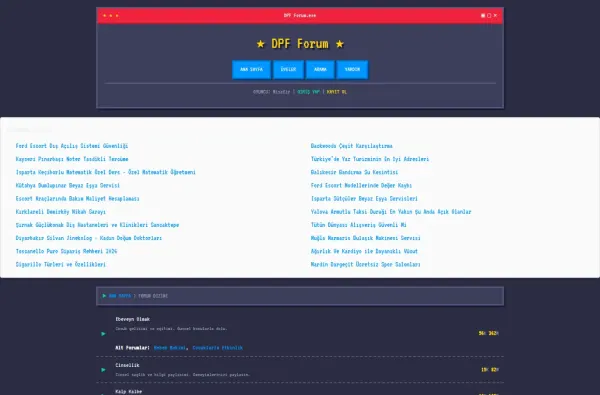Open the YARDIM navigation button
Viewport: 600px width, 395px height.
pos(352,70)
